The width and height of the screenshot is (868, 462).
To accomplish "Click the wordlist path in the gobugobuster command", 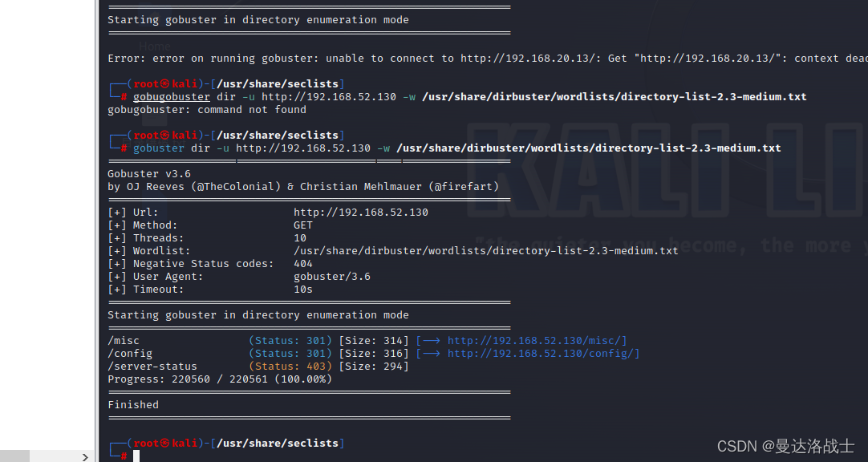I will [x=614, y=97].
